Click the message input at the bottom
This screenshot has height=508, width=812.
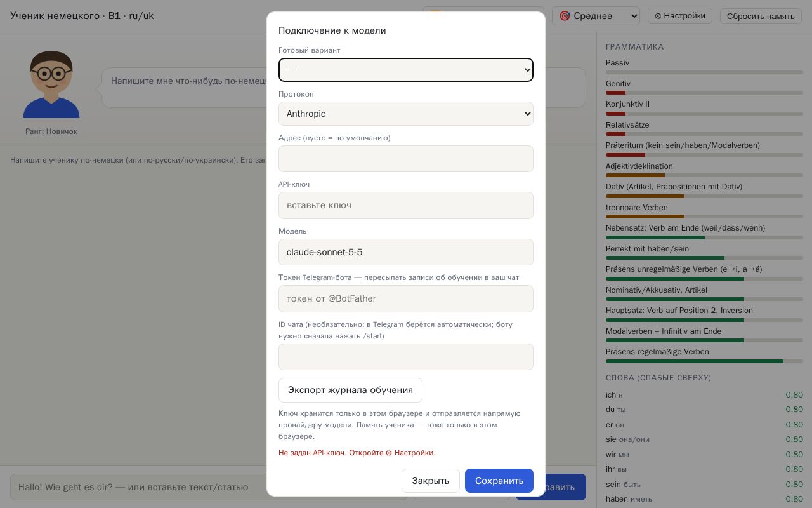[x=208, y=487]
